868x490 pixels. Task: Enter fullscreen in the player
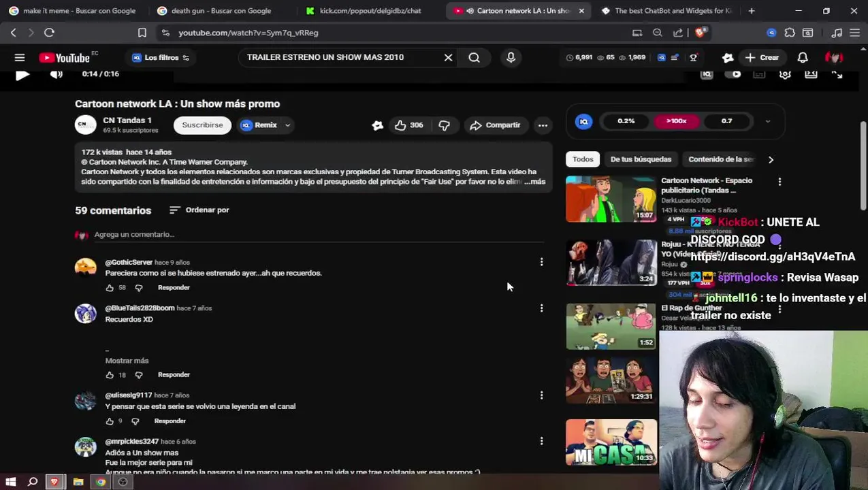(837, 74)
